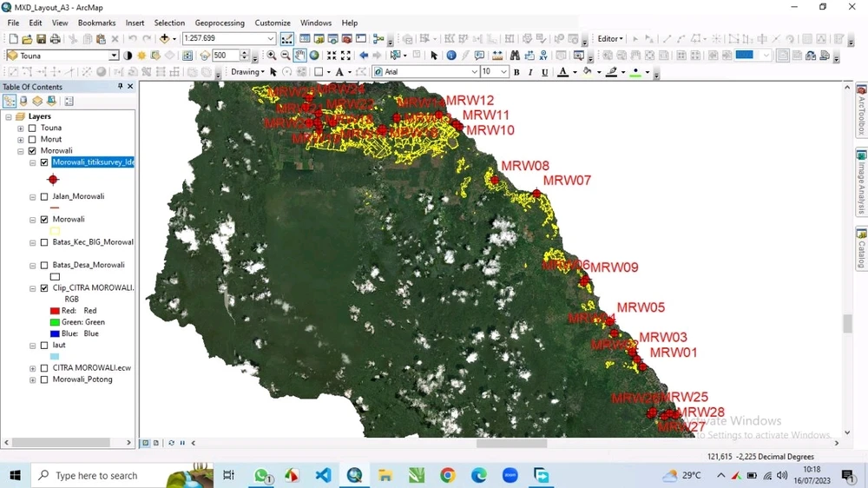Image resolution: width=868 pixels, height=488 pixels.
Task: Open the Arial font name dropdown
Action: [474, 72]
